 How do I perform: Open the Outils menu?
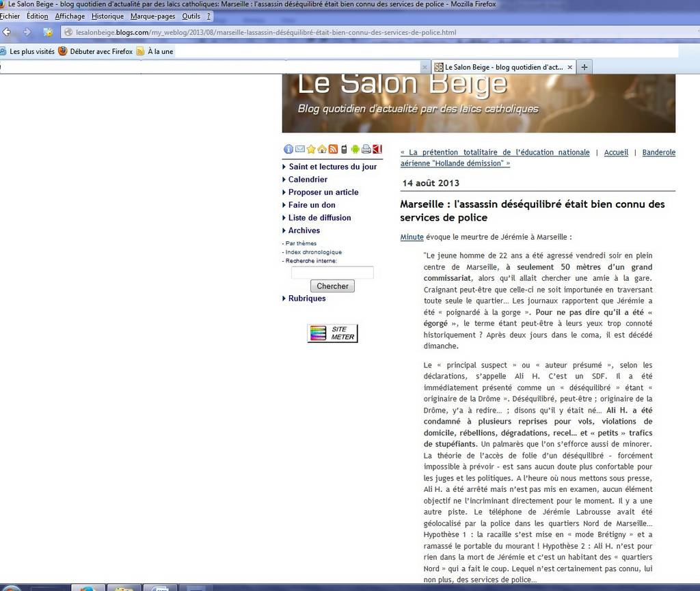point(191,16)
